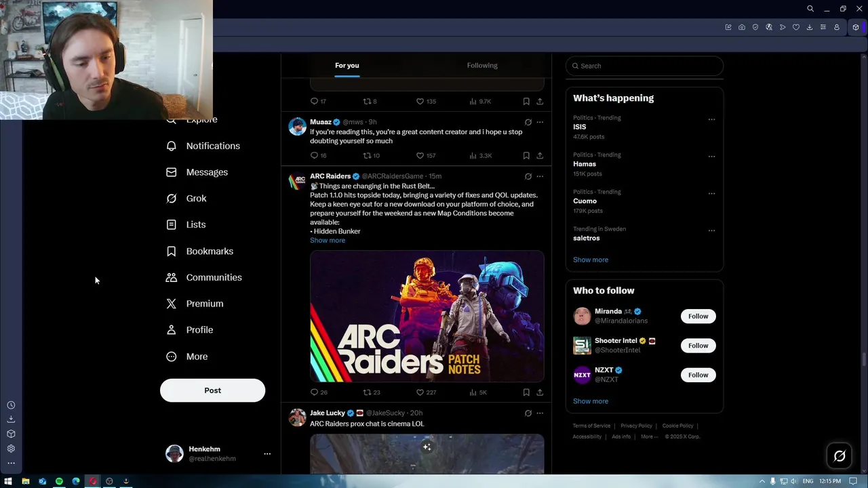Repost the Muaaz post
The image size is (868, 488).
point(371,156)
